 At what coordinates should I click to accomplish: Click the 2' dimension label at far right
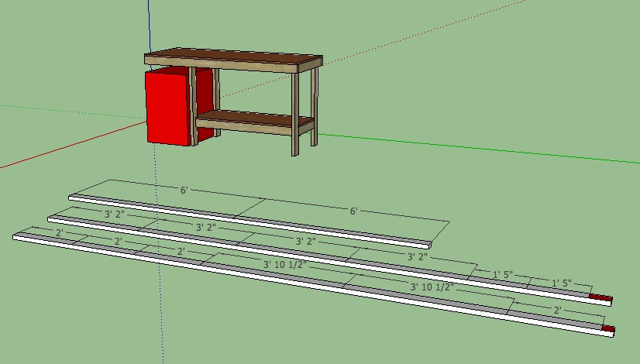pyautogui.click(x=556, y=310)
